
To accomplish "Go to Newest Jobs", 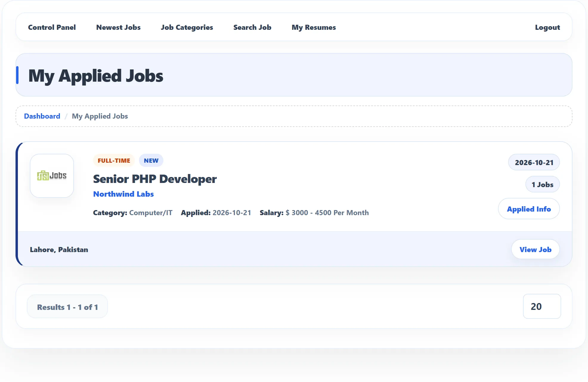I will click(118, 27).
